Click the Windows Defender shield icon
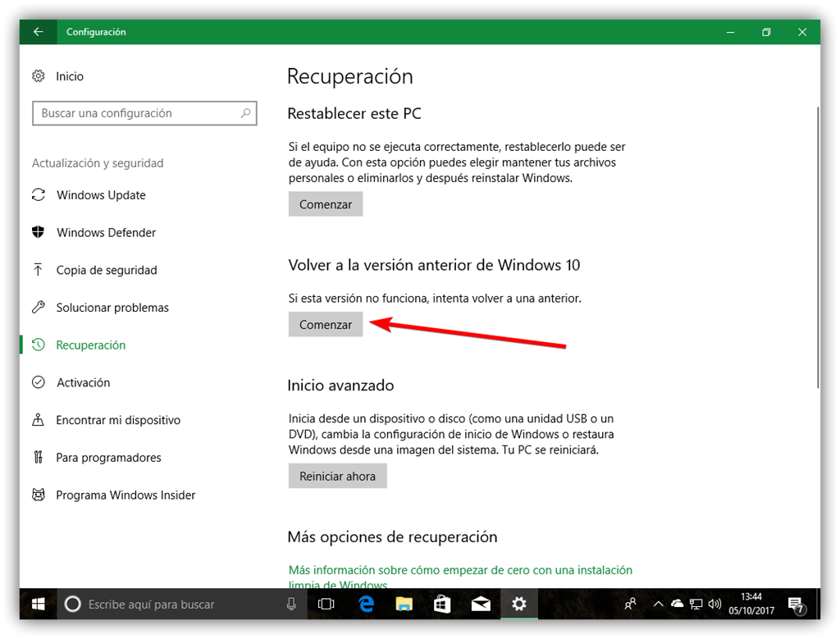Screen dimensions: 840x639 tap(38, 232)
